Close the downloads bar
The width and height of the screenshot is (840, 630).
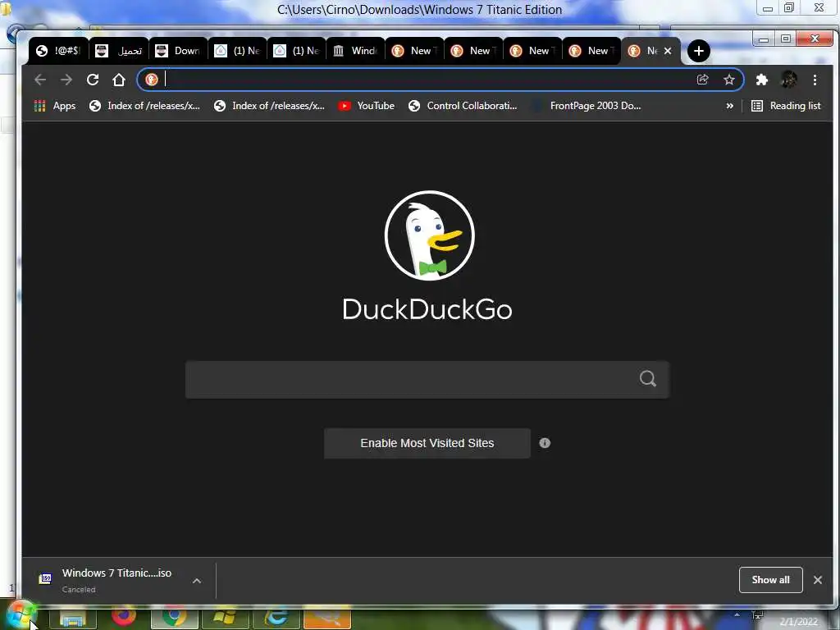[x=818, y=580]
